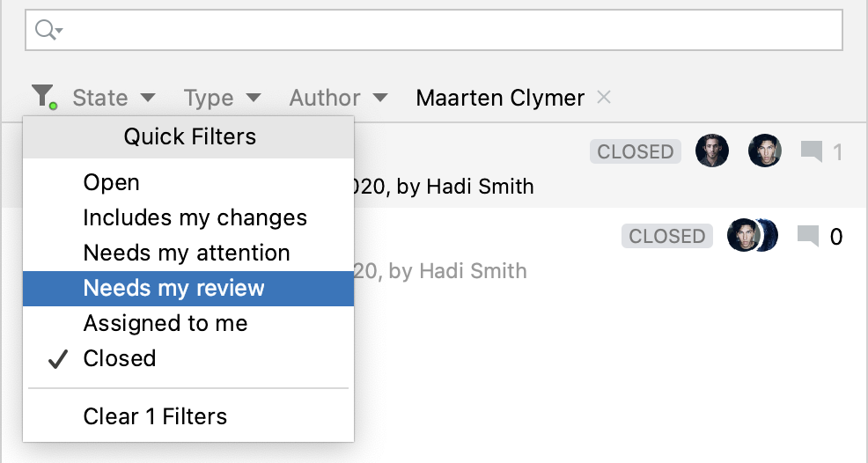Click the first avatar in the top review row

coord(711,151)
